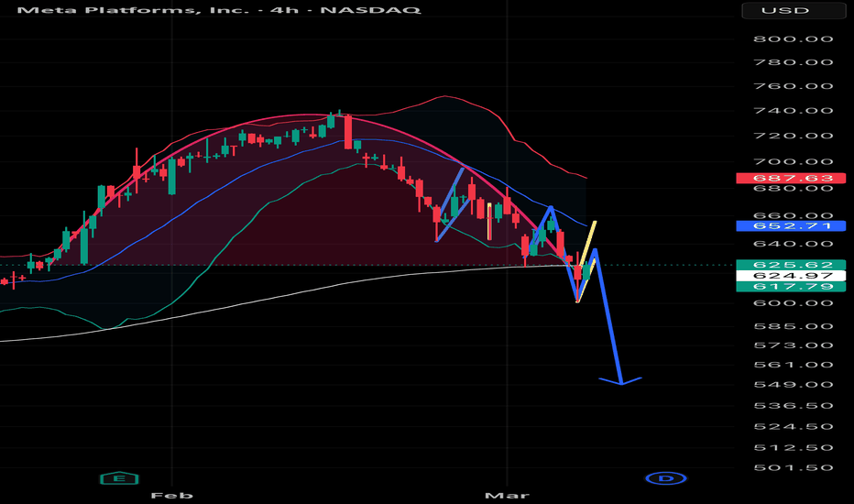The height and width of the screenshot is (504, 854).
Task: Click the 585.00 price scale value
Action: pyautogui.click(x=793, y=326)
